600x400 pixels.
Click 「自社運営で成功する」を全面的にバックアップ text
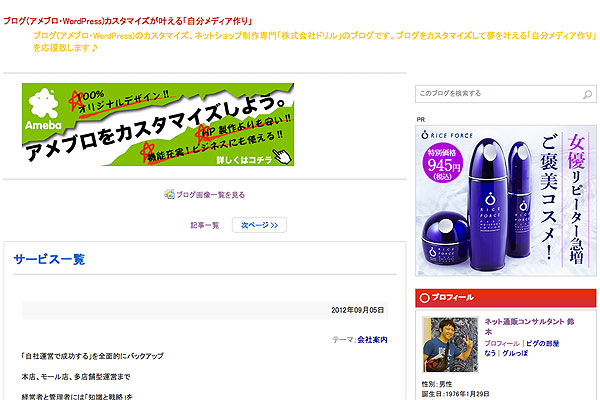click(x=92, y=356)
